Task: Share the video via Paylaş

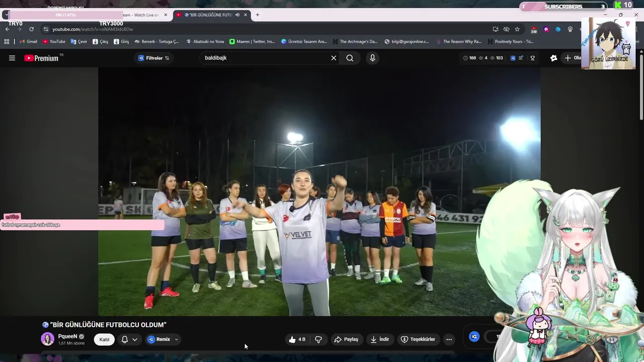Action: coord(346,339)
